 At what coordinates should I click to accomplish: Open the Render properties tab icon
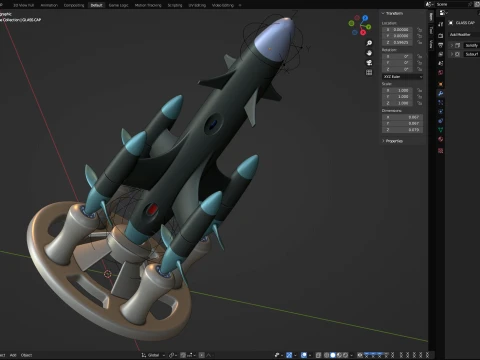[441, 36]
